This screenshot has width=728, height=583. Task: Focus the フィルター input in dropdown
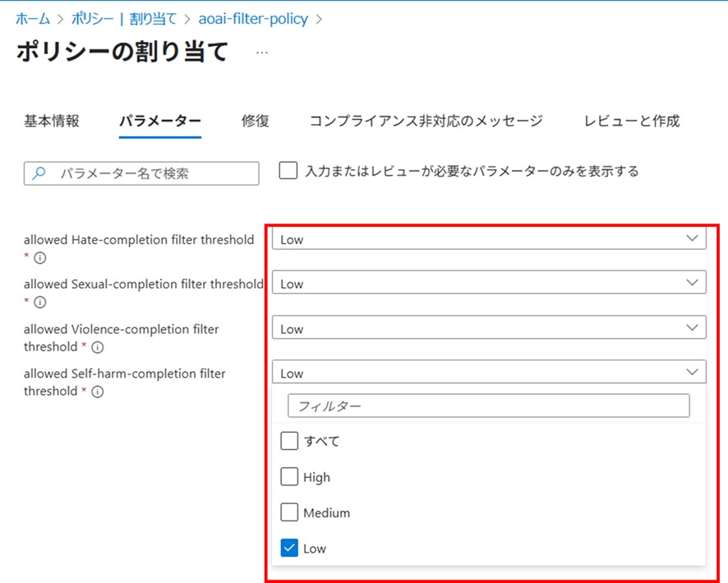tap(489, 406)
